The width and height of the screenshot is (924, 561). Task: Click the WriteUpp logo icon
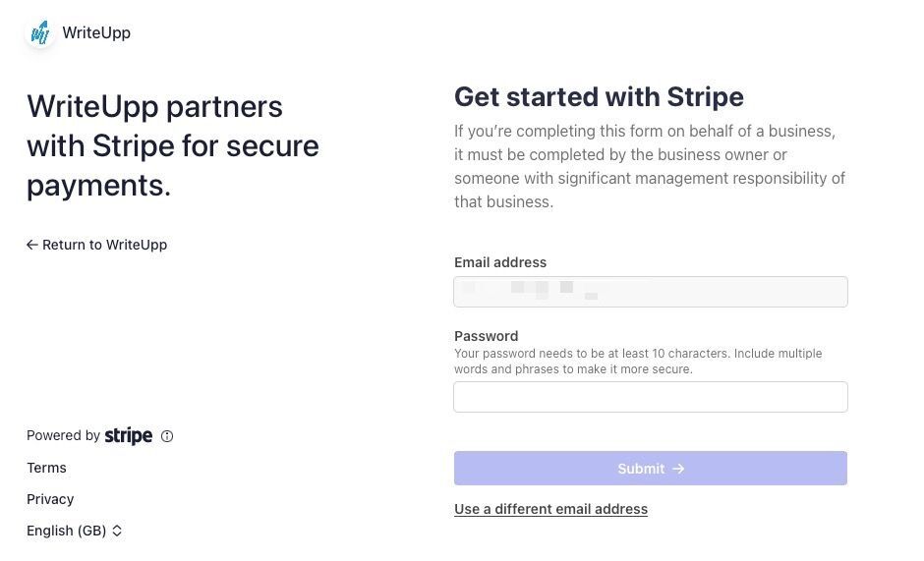(x=39, y=33)
